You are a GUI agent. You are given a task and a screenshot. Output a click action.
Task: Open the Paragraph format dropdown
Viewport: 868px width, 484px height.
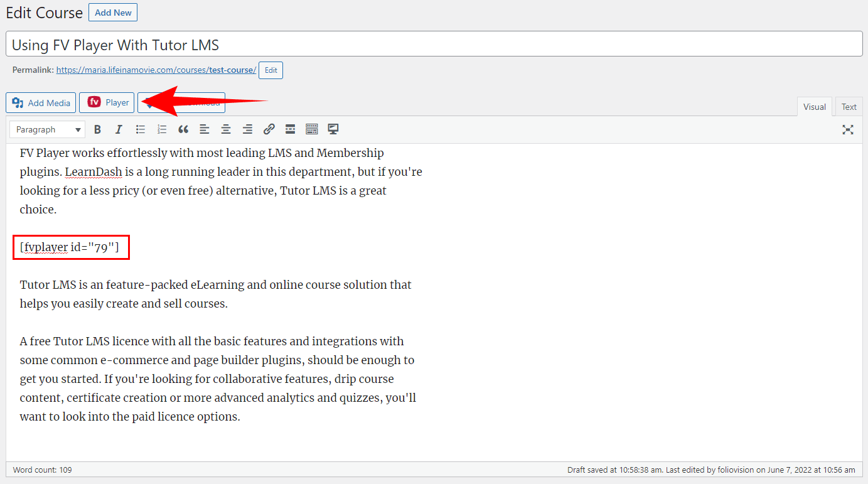(x=47, y=129)
